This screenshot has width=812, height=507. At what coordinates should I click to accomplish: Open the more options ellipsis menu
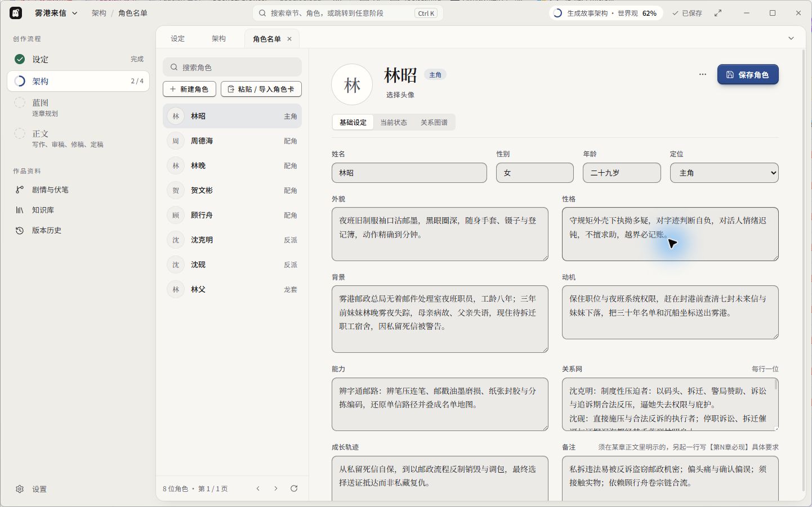(x=702, y=74)
